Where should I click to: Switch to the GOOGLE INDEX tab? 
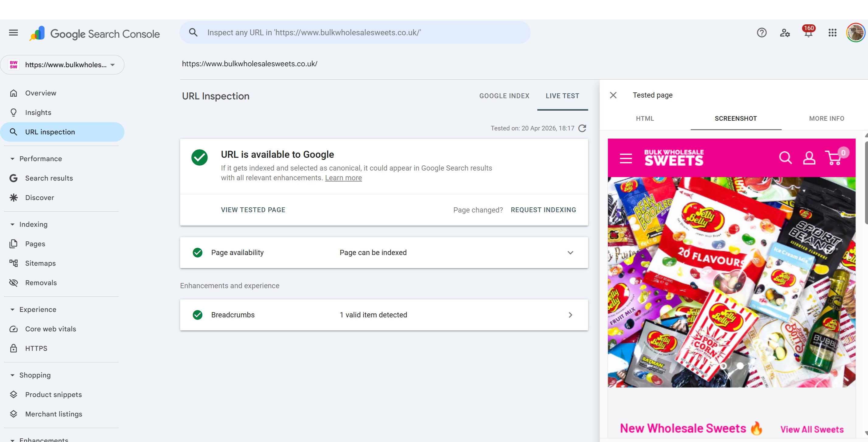pos(504,95)
